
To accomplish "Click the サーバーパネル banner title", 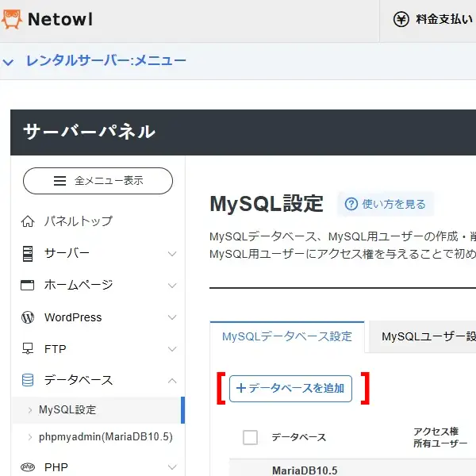I will tap(89, 132).
